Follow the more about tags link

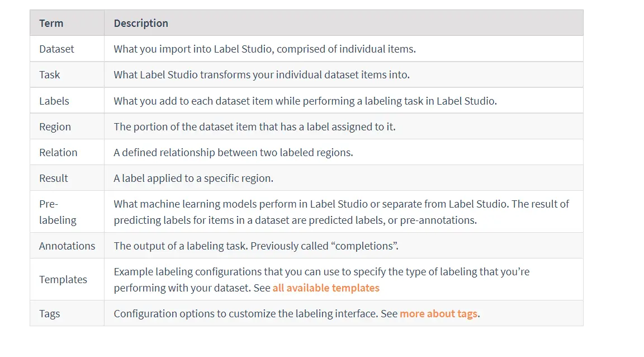click(438, 314)
